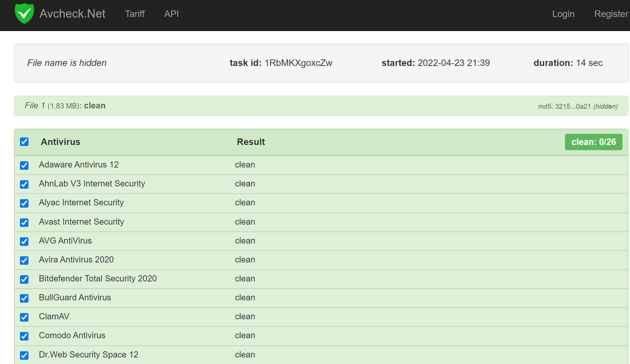Image resolution: width=630 pixels, height=364 pixels.
Task: Uncheck AhnLab V3 Internet Security checkbox
Action: click(24, 184)
